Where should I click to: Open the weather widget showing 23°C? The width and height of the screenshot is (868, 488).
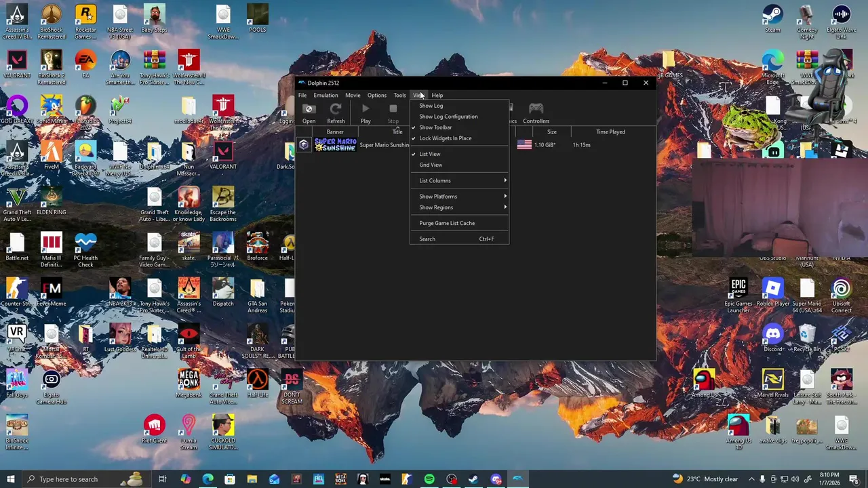point(705,479)
